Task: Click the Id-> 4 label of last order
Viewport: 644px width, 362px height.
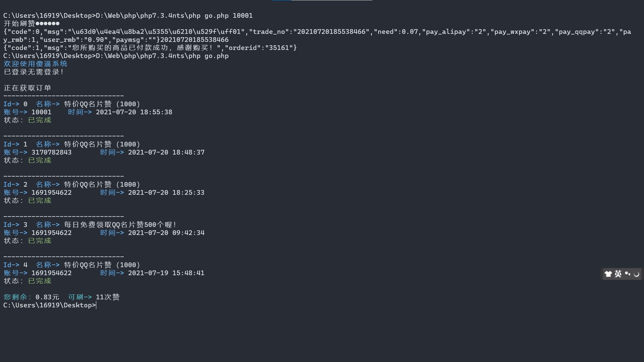Action: [x=15, y=265]
